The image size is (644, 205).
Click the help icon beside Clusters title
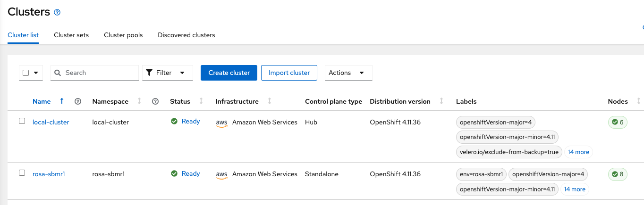pos(57,13)
